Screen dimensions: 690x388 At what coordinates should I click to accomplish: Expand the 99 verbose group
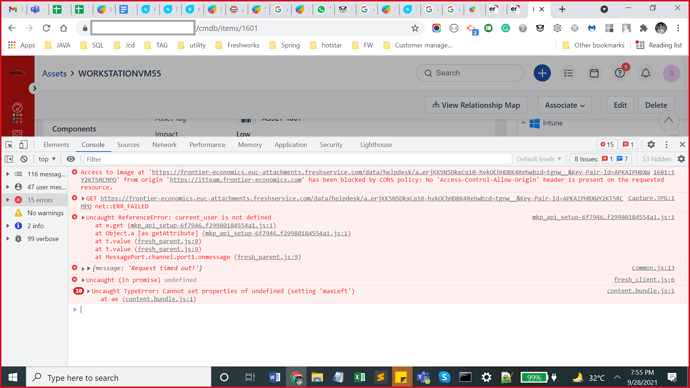point(8,239)
